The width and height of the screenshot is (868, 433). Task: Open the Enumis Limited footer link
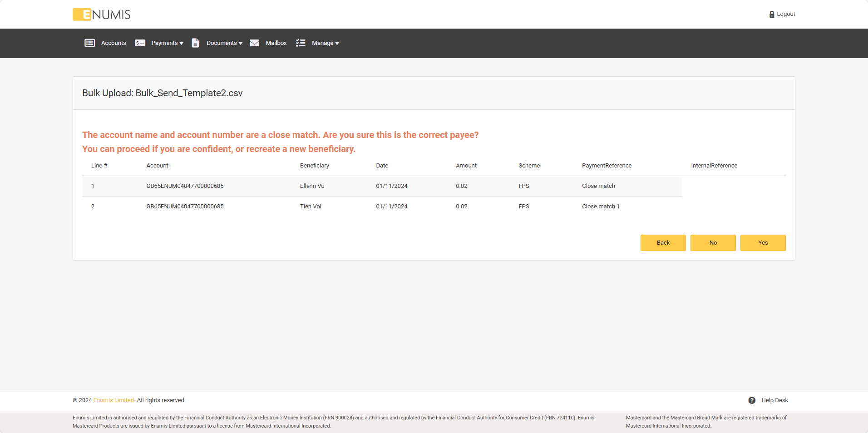point(113,400)
